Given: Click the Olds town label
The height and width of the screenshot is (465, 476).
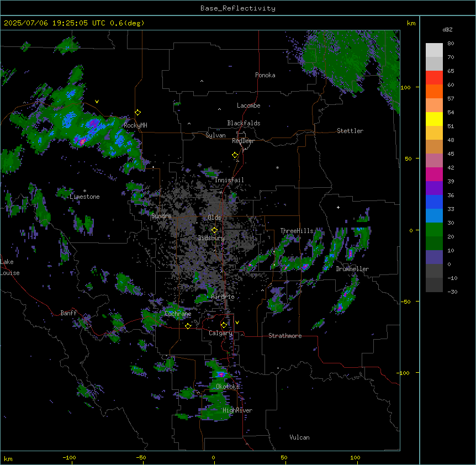Looking at the screenshot, I should (x=214, y=218).
